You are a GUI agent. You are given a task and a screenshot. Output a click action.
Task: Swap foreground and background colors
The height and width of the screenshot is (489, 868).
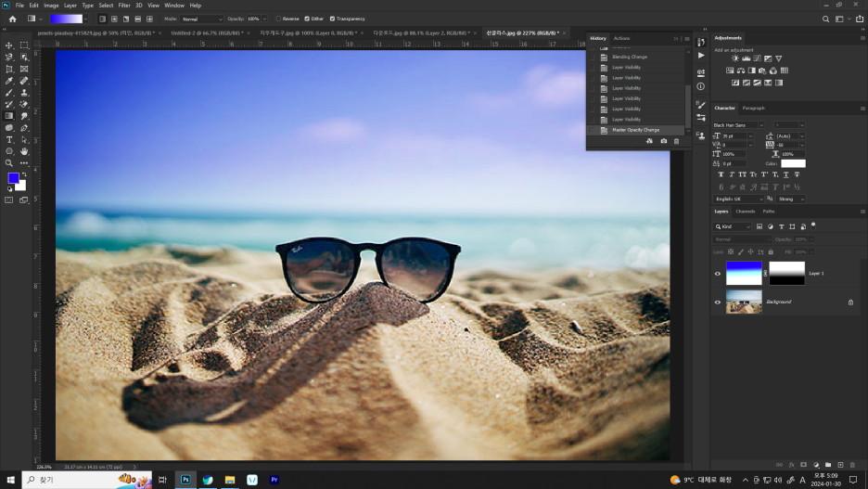tap(24, 174)
